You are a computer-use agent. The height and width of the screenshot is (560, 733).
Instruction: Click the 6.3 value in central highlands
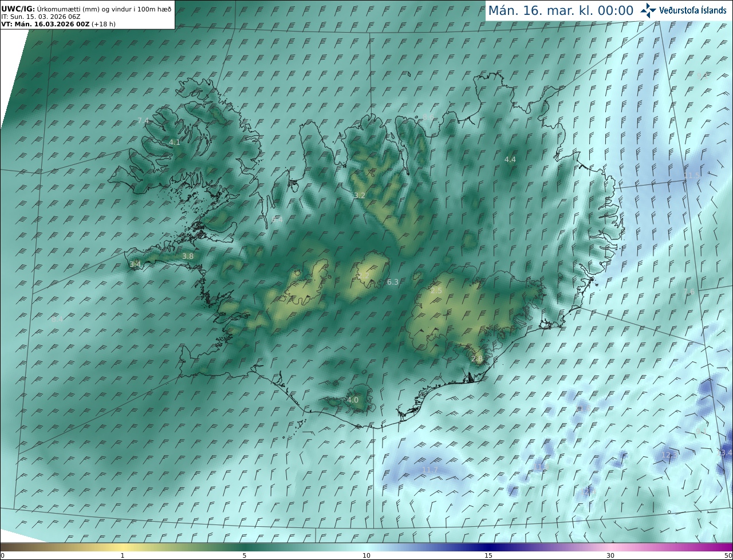click(x=393, y=282)
